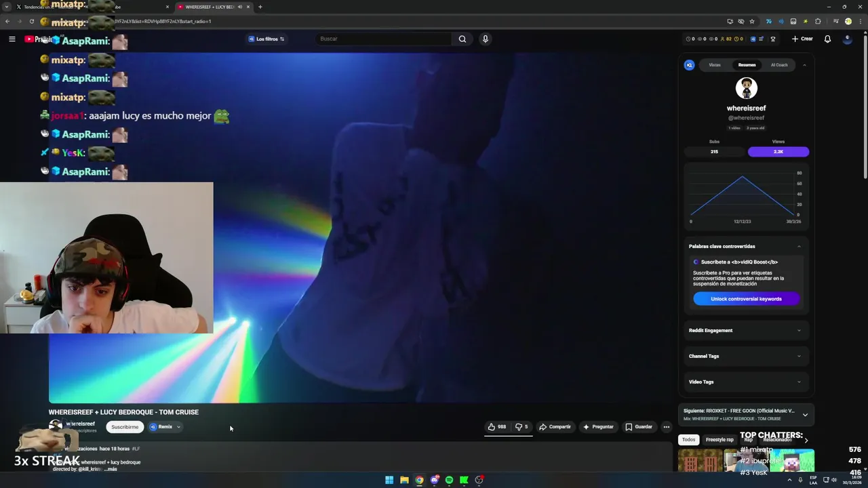Click the whereisreef channel avatar in vidIQ panel
This screenshot has height=488, width=868.
click(747, 88)
